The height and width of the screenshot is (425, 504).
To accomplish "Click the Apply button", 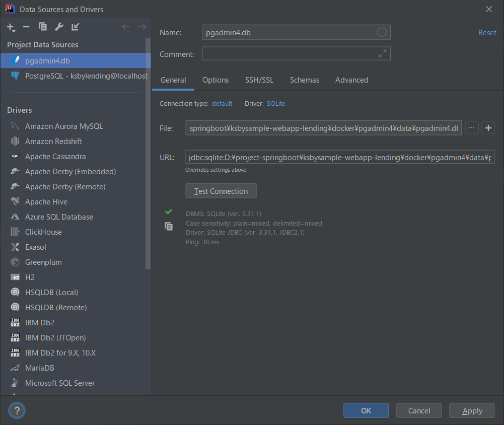I will click(x=472, y=410).
